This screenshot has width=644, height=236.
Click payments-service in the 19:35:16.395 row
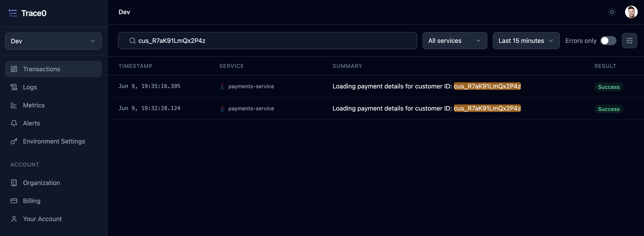251,86
